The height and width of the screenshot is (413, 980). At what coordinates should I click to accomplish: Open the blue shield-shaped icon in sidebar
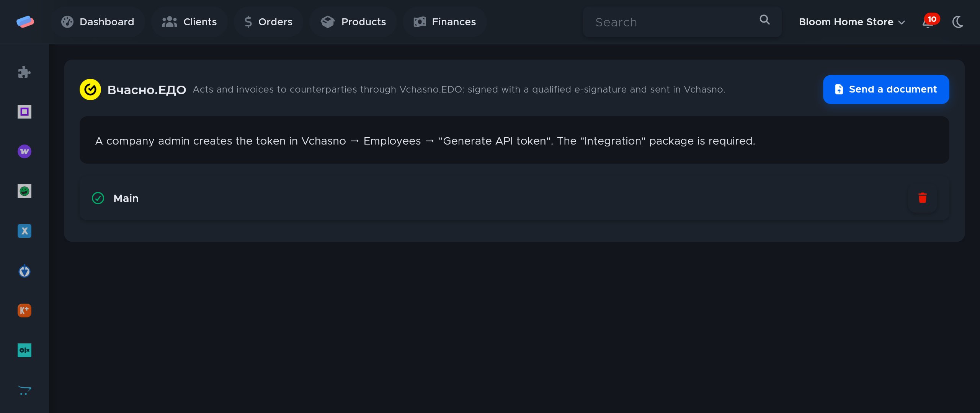point(24,271)
